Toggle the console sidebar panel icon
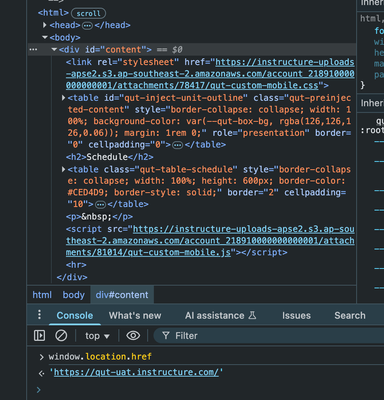 pos(39,335)
